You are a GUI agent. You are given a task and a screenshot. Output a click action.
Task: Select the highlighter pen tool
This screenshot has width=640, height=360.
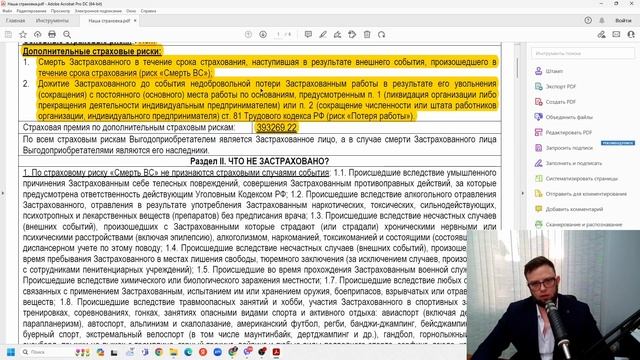[323, 35]
